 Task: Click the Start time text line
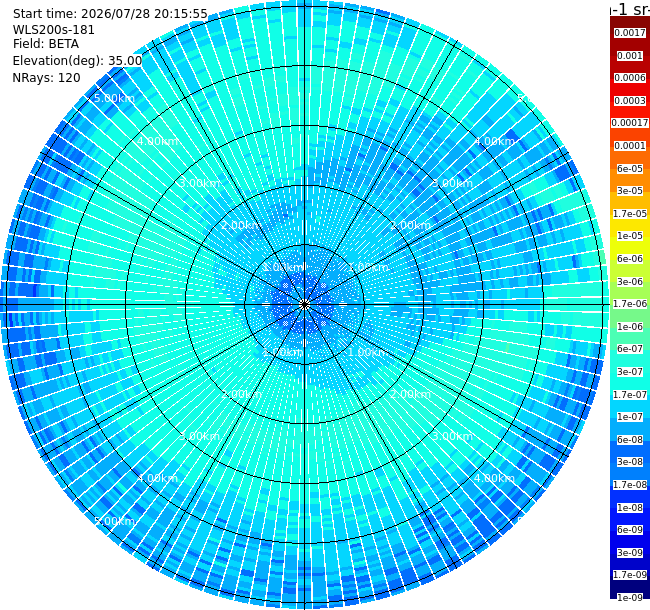coord(110,14)
